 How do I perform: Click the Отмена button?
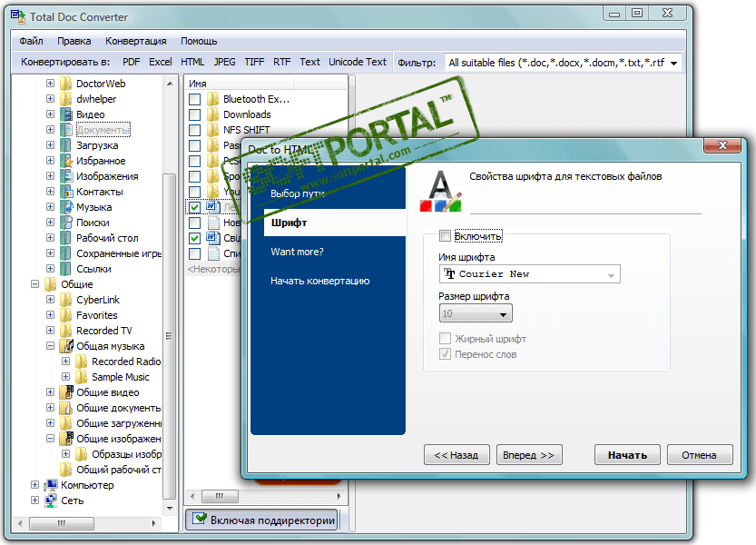coord(700,455)
